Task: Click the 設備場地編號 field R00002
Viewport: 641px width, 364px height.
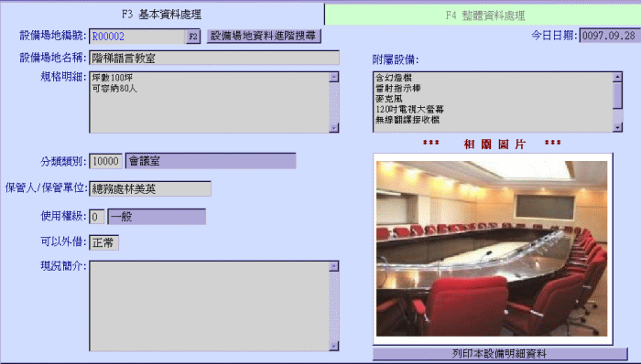Action: tap(137, 37)
